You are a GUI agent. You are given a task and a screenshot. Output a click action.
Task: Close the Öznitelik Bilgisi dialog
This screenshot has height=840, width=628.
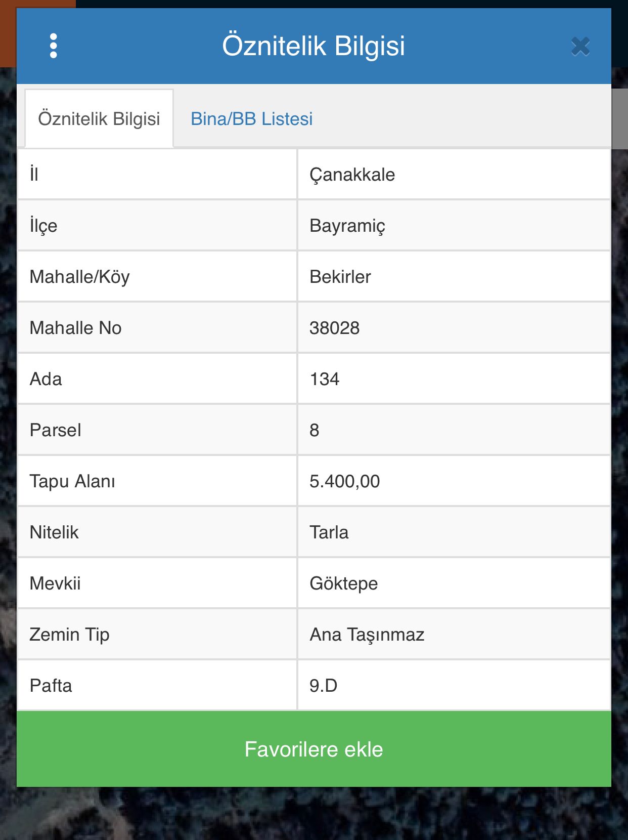pyautogui.click(x=580, y=46)
